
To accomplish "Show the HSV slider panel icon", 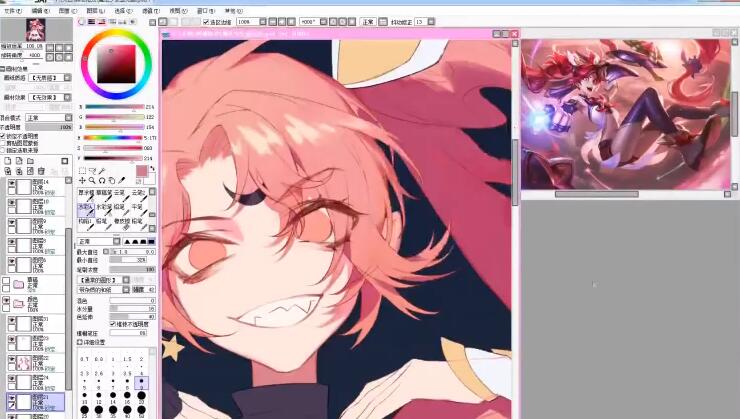I will (102, 22).
